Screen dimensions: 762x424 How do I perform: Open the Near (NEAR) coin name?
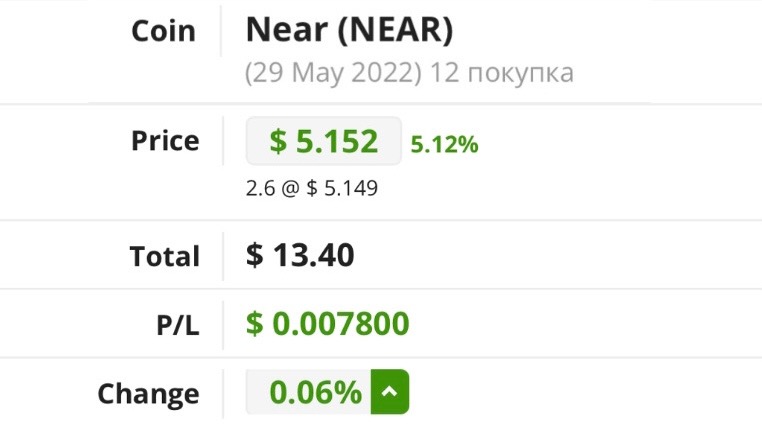click(349, 30)
